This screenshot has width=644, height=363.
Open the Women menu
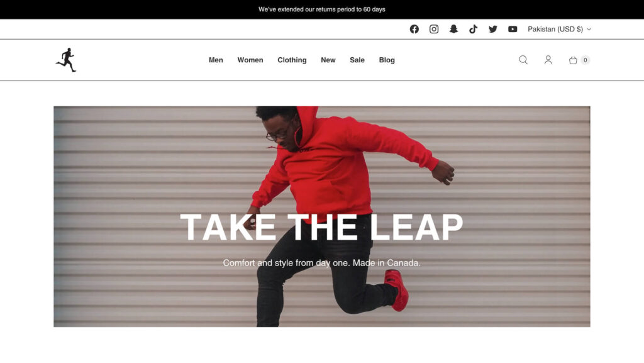[x=250, y=60]
